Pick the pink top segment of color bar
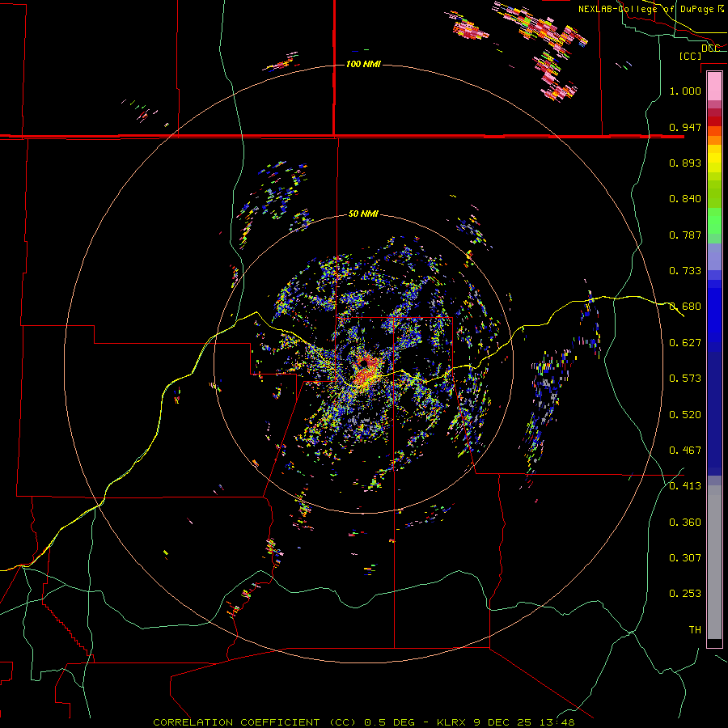728x728 pixels. [x=714, y=87]
